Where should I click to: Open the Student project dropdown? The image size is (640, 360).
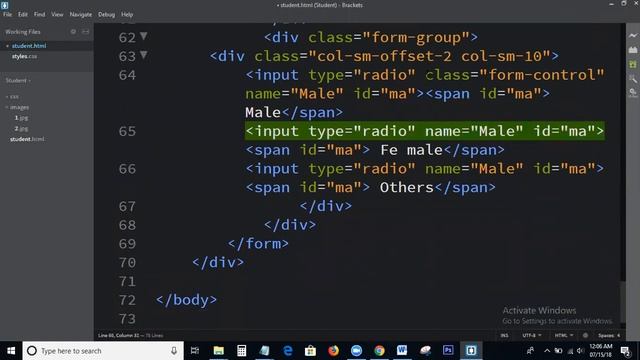pyautogui.click(x=18, y=80)
